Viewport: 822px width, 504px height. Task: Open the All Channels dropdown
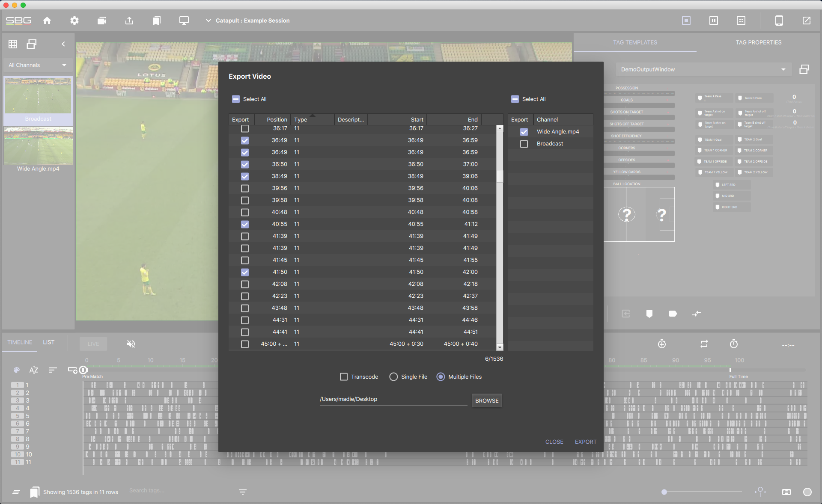coord(38,65)
